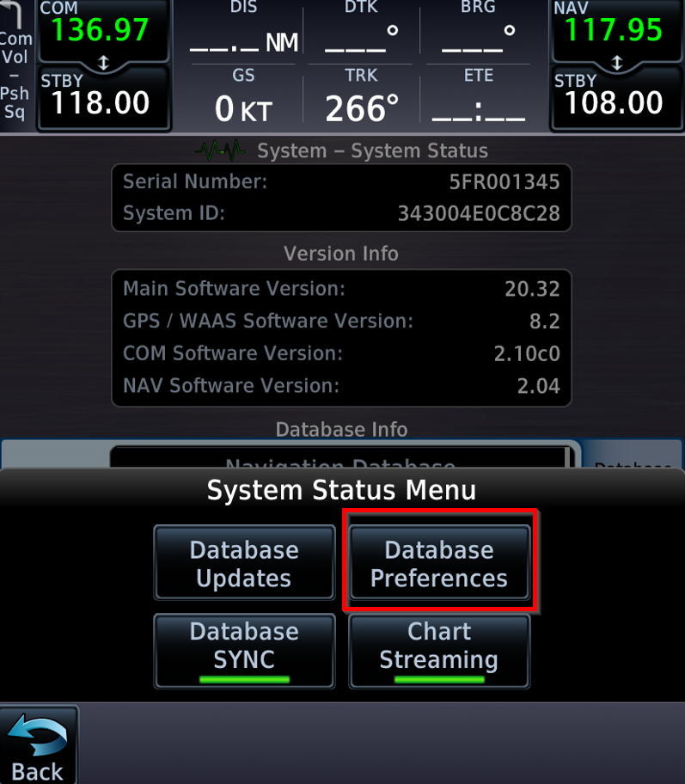
Task: Select COM standby frequency 118.00
Action: (x=104, y=99)
